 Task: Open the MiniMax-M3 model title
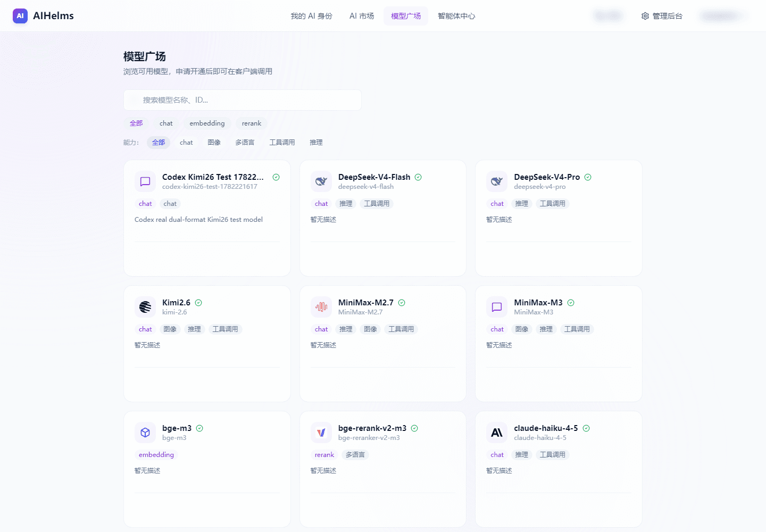tap(538, 303)
